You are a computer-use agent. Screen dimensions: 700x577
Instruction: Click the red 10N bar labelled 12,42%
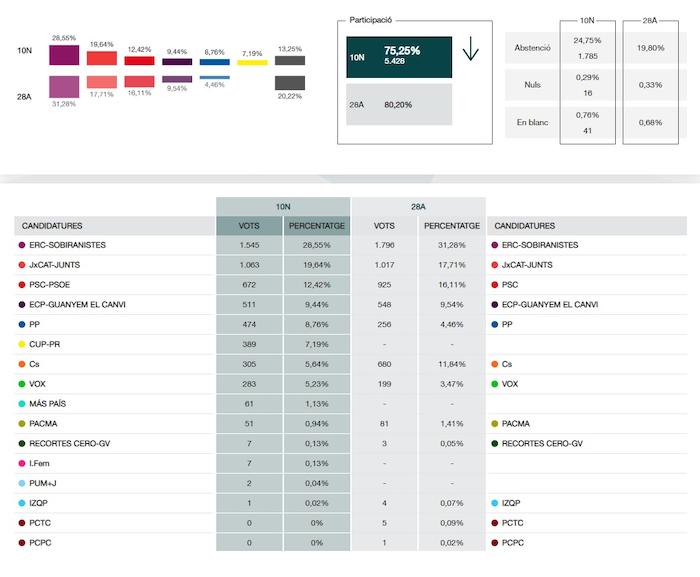(x=139, y=61)
